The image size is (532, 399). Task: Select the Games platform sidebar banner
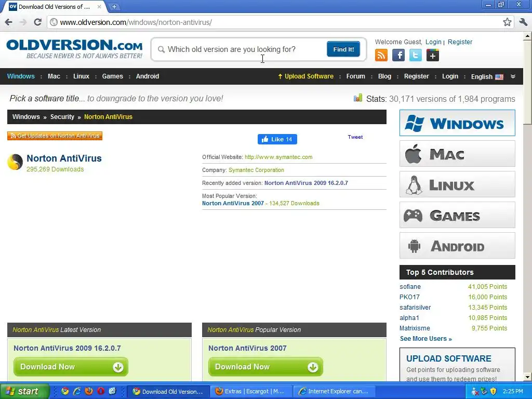click(x=457, y=215)
